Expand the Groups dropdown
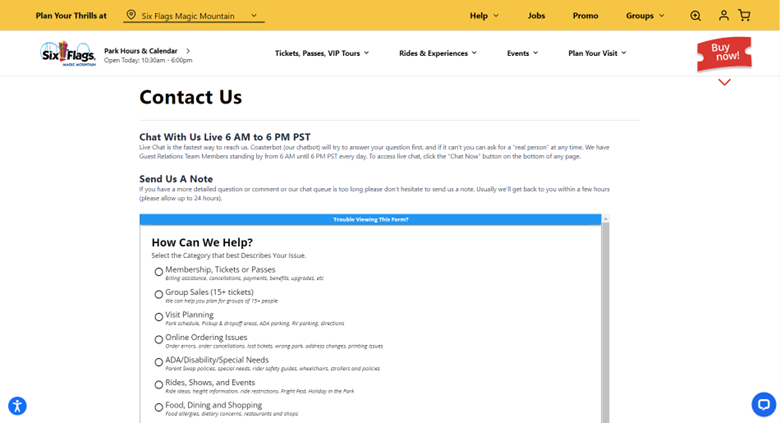Image resolution: width=780 pixels, height=423 pixels. click(x=645, y=16)
